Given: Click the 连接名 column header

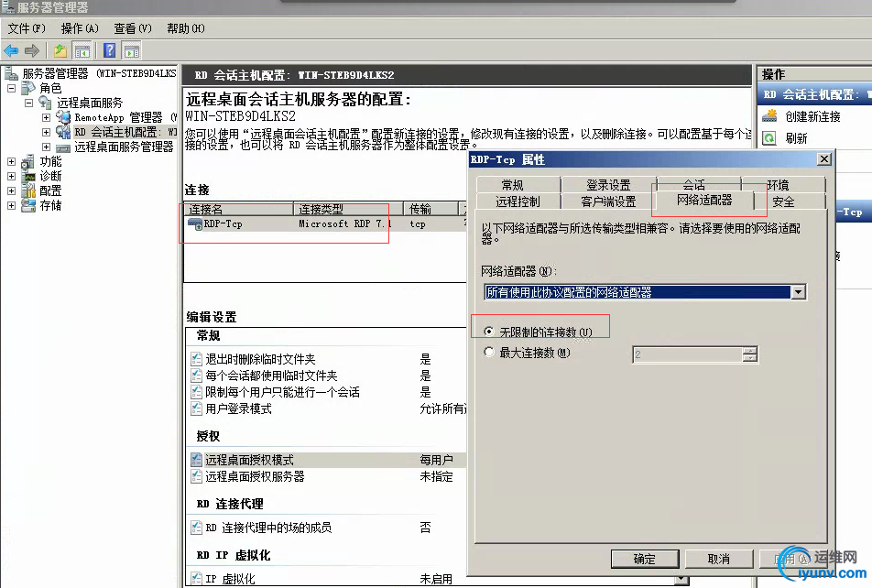Looking at the screenshot, I should (240, 209).
